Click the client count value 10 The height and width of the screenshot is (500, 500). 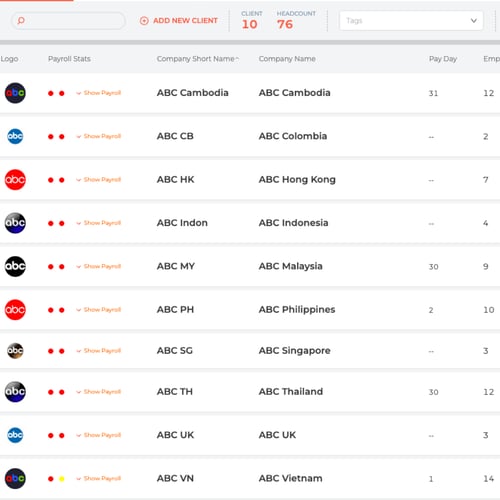click(x=250, y=24)
